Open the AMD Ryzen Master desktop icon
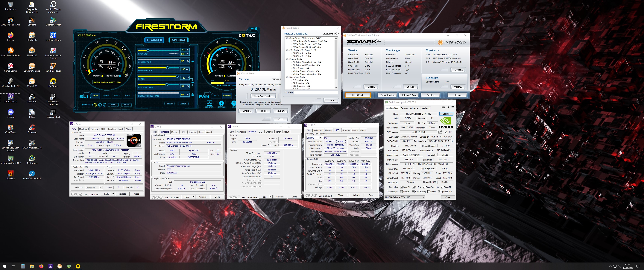 (x=10, y=22)
